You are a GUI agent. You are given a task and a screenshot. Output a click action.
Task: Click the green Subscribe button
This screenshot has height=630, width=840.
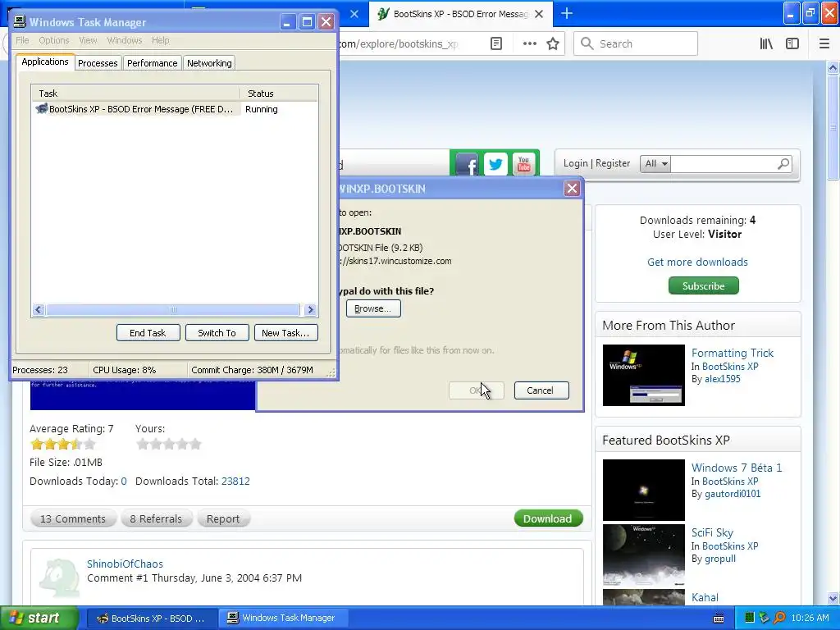point(703,285)
